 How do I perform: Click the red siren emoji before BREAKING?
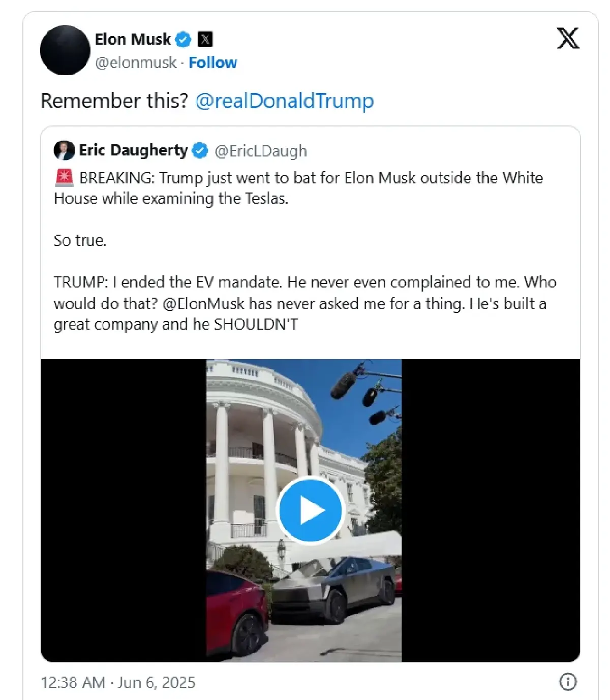click(64, 178)
